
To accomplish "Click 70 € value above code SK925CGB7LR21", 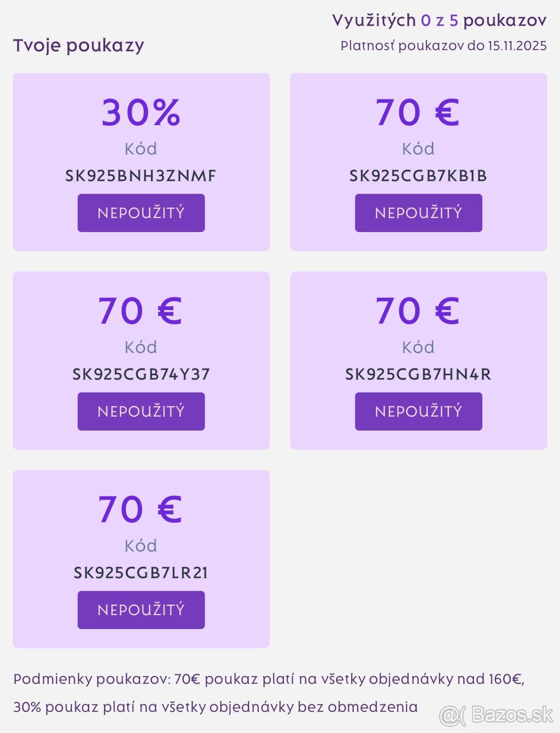I will 141,509.
